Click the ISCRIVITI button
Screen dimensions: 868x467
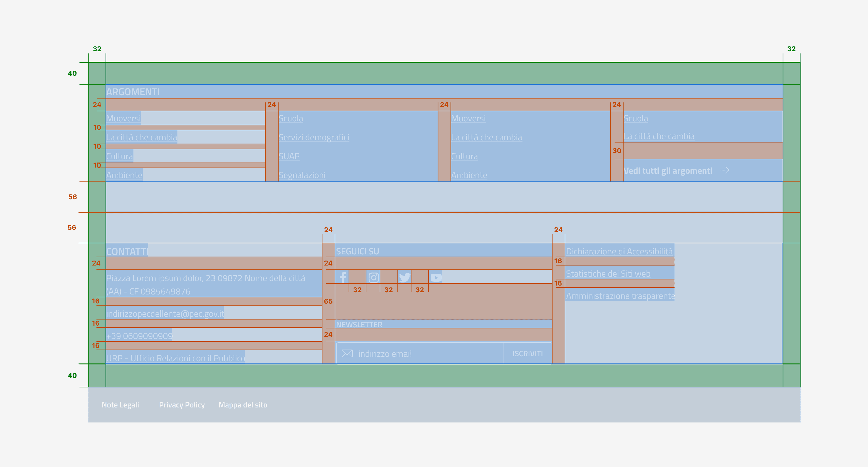tap(528, 354)
